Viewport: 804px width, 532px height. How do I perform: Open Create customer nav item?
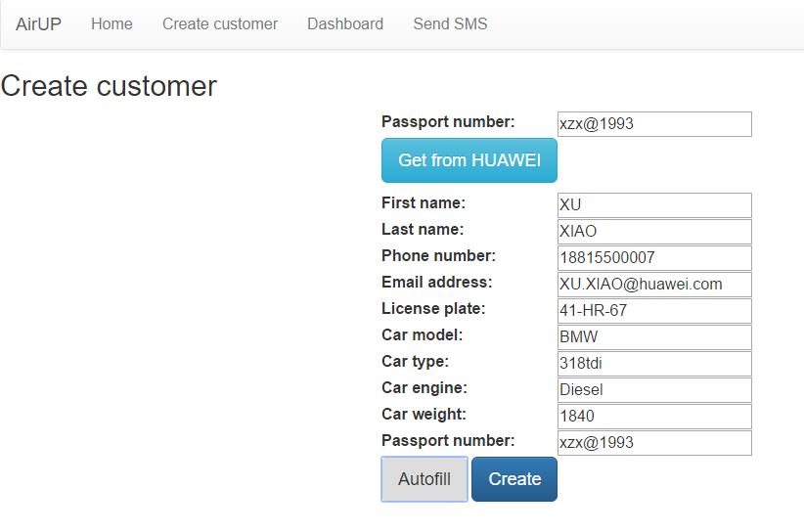click(220, 24)
